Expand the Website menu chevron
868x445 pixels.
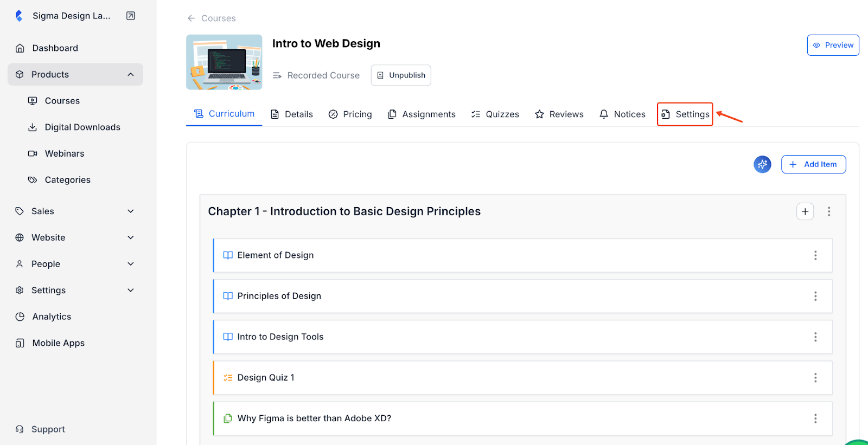point(131,237)
